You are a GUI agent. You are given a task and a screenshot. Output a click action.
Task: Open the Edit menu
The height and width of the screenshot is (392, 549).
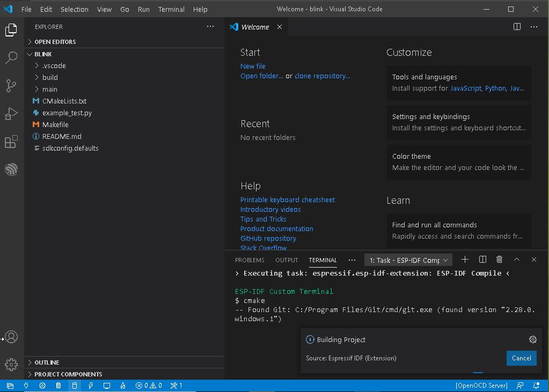click(46, 9)
